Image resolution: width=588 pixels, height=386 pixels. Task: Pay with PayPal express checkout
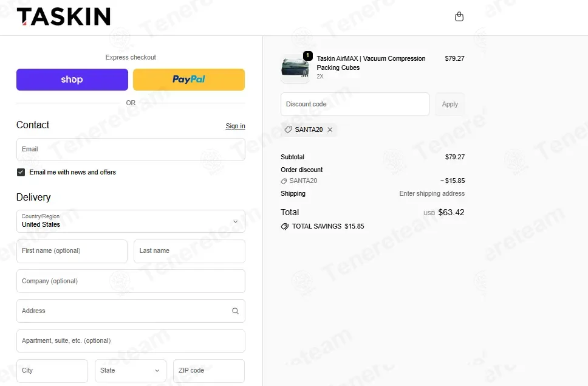189,80
